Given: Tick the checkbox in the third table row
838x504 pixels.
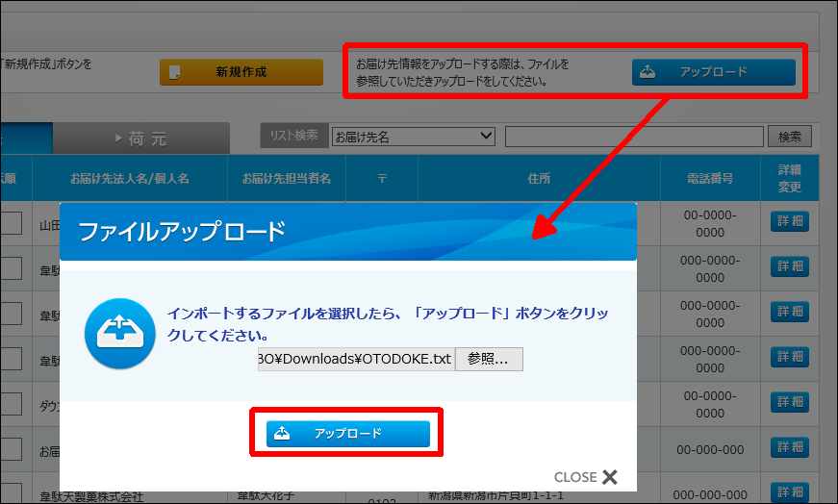Looking at the screenshot, I should pos(11,314).
